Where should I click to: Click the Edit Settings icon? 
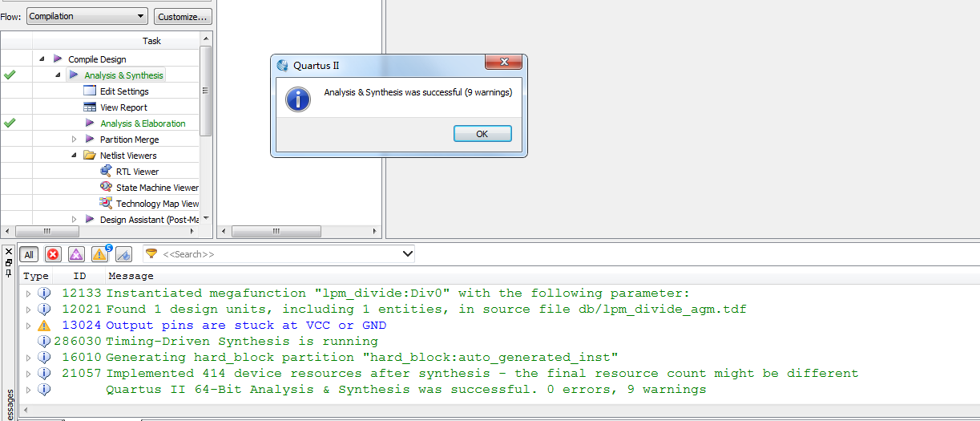90,91
